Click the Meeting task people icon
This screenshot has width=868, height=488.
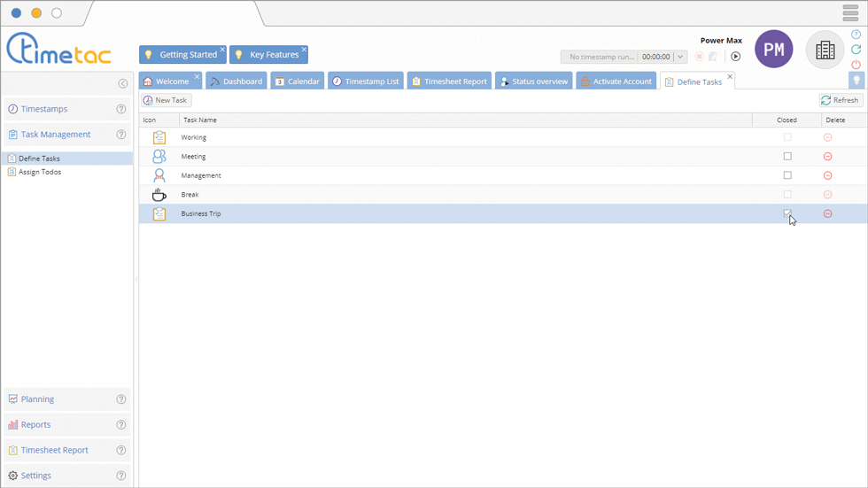[159, 157]
